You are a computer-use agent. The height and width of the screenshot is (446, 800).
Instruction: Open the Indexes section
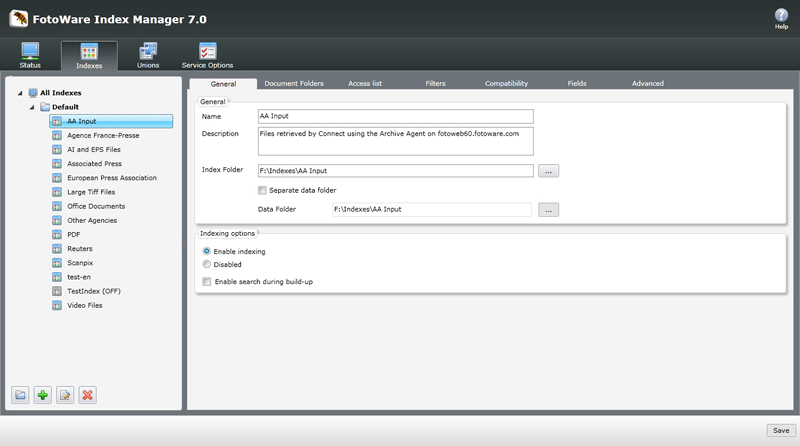click(89, 56)
